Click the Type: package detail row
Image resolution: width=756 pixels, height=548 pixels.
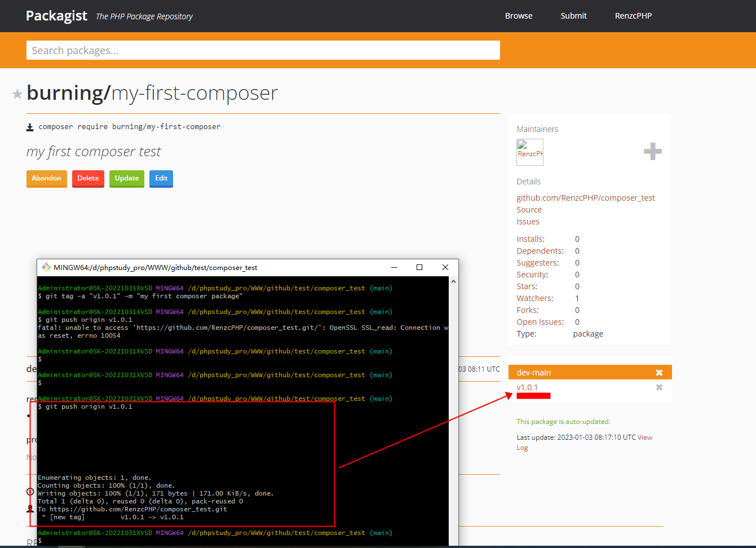point(560,334)
